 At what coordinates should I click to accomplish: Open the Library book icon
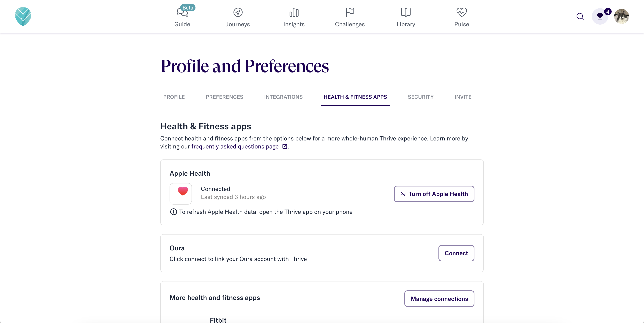pos(406,12)
